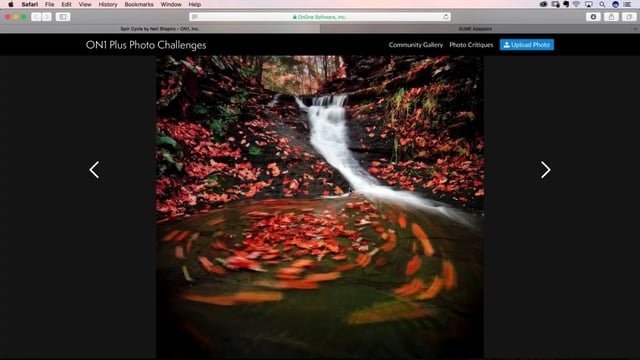The image size is (640, 360).
Task: Open the Bookmarks menu
Action: (139, 4)
